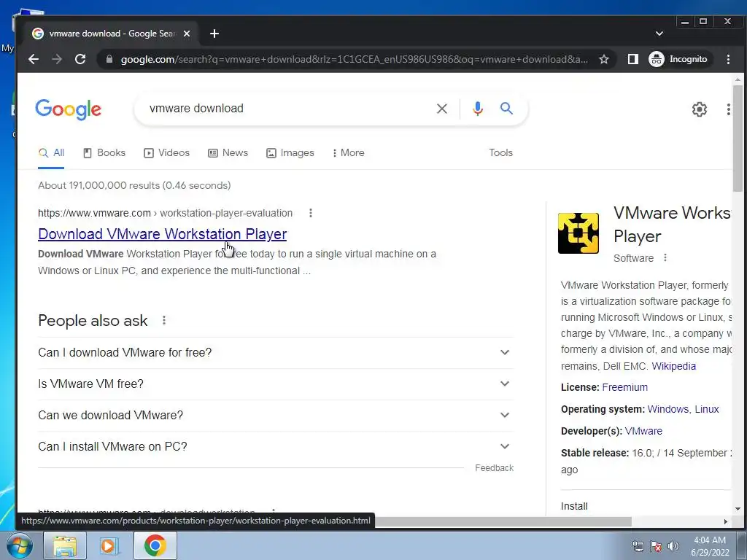
Task: Click into the vmware download search field
Action: 286,109
